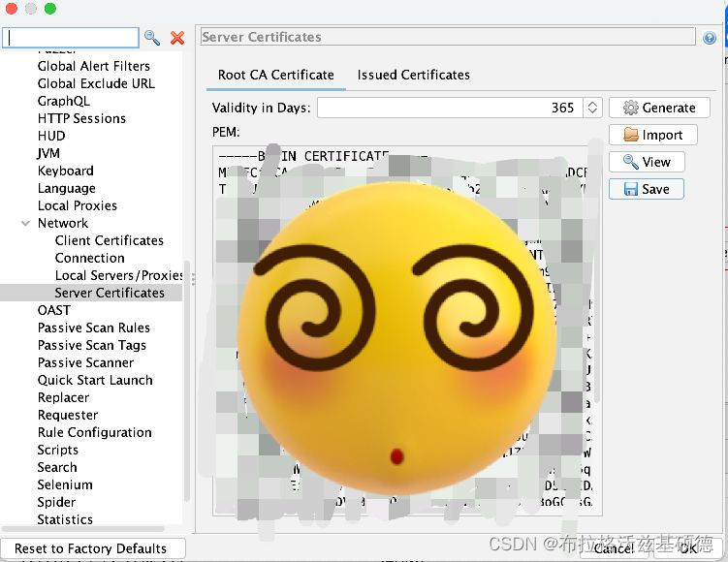Screen dimensions: 728x562
Task: Open Local Proxies options
Action: tap(78, 205)
